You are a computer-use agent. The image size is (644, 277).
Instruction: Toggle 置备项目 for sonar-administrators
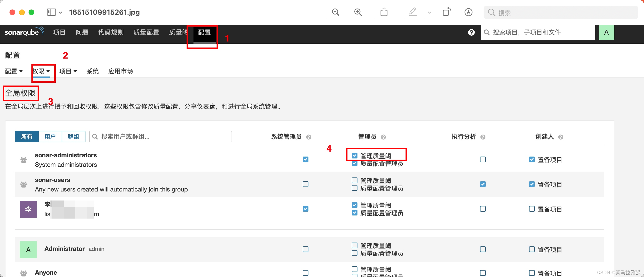point(532,159)
